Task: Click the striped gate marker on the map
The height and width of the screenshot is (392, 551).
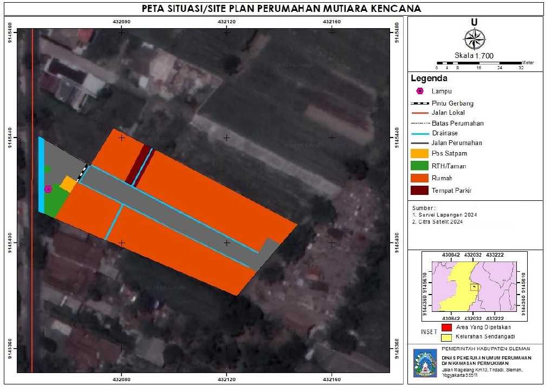Action: pos(82,173)
